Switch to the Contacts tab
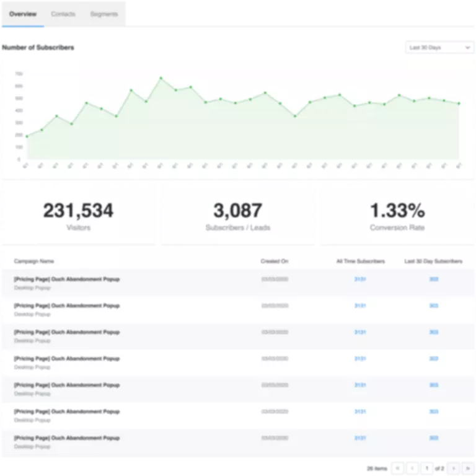This screenshot has width=476, height=476. coord(63,14)
